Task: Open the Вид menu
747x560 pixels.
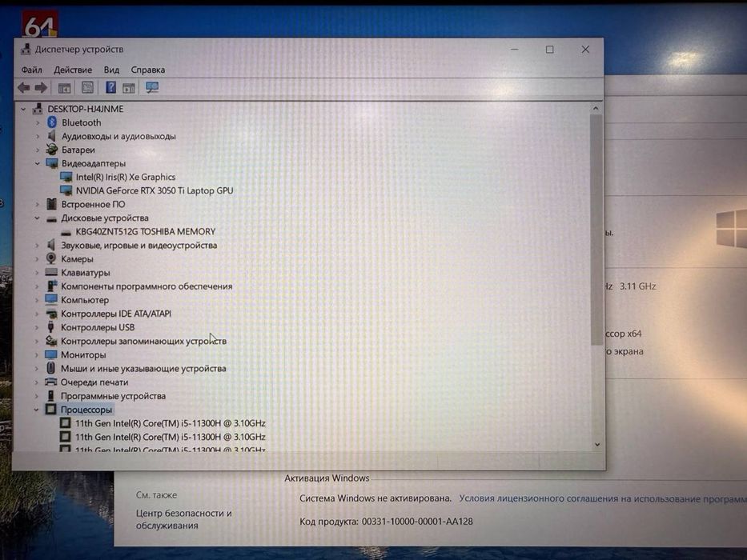Action: point(111,70)
